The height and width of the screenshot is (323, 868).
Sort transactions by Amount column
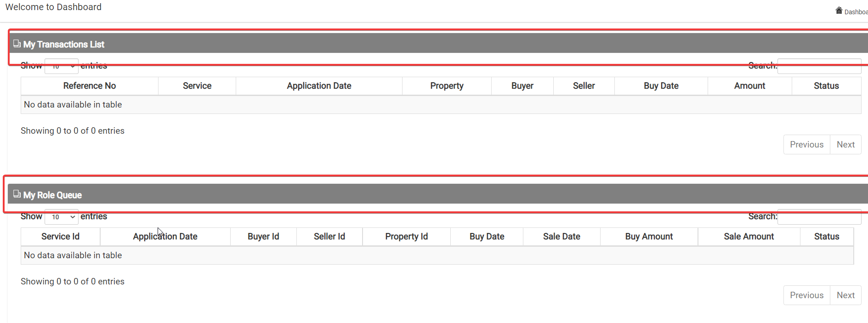[749, 86]
